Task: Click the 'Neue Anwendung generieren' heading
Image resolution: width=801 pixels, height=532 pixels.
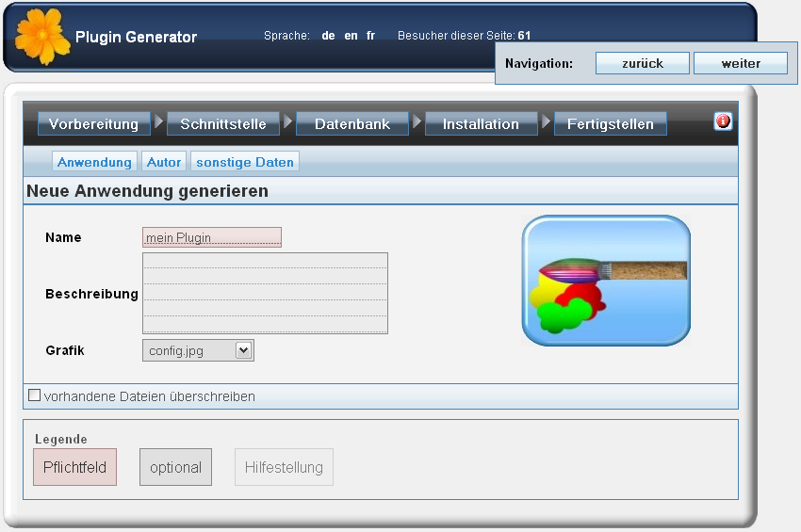Action: pos(147,191)
